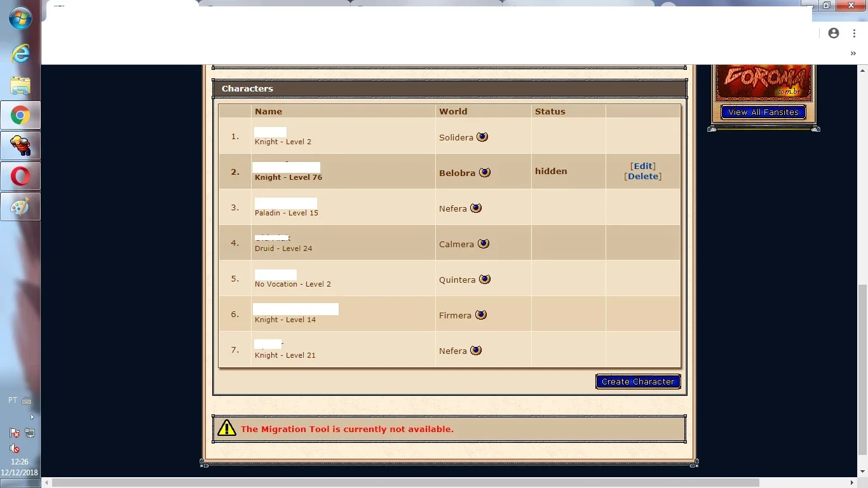Click Delete link for Belobra character
868x488 pixels.
pyautogui.click(x=643, y=176)
